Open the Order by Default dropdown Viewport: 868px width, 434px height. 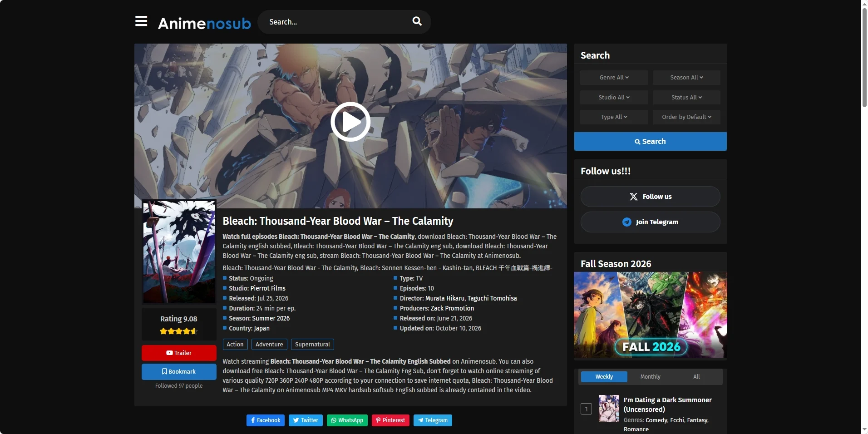pos(686,117)
